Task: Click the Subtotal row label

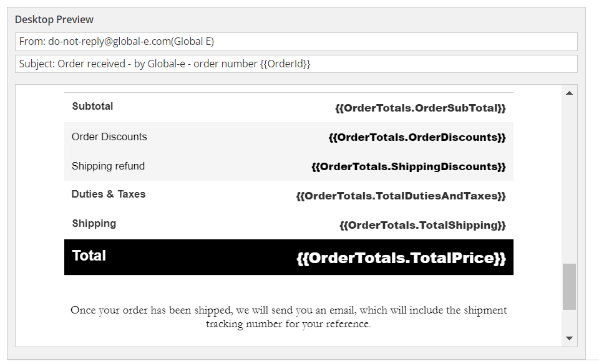Action: click(92, 106)
